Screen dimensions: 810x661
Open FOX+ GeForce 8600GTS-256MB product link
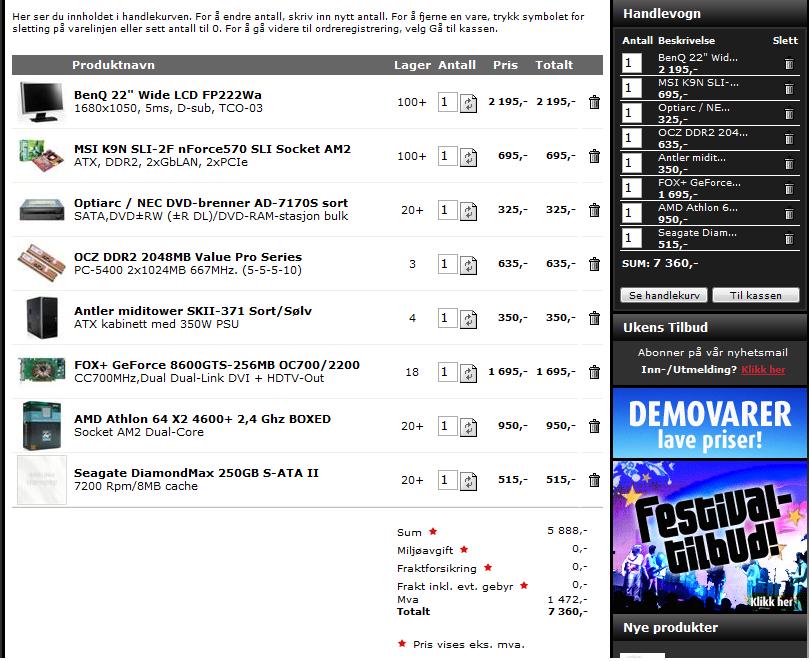(216, 365)
